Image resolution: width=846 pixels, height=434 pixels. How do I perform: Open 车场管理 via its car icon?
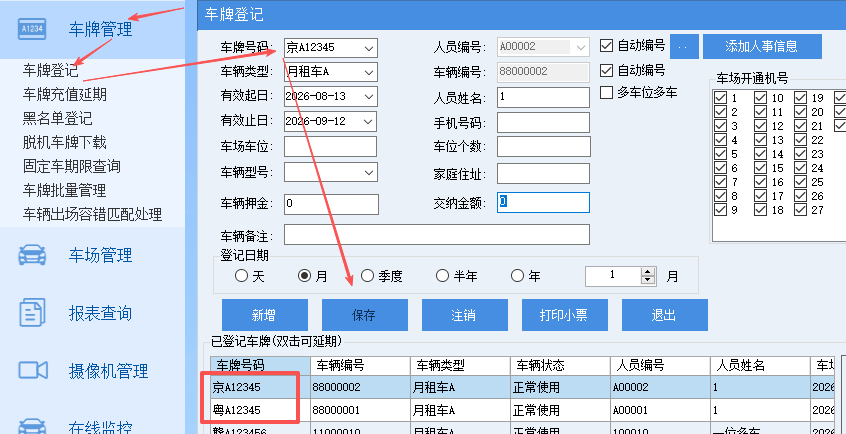click(32, 255)
